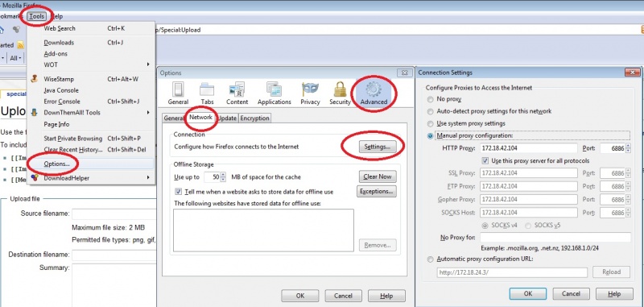
Task: Switch to the Update tab
Action: pyautogui.click(x=227, y=118)
